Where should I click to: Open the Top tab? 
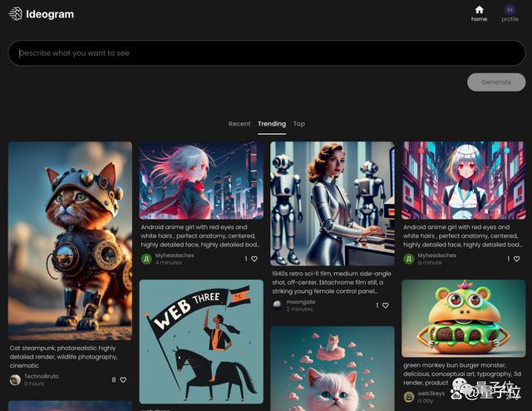(299, 124)
